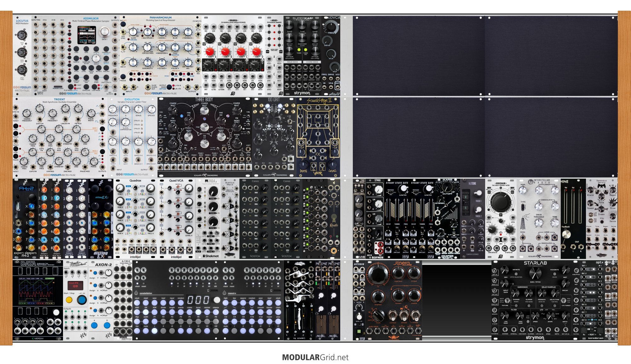Click the Itinera large orange-ringed cutoff knob
The image size is (631, 364).
click(x=378, y=274)
